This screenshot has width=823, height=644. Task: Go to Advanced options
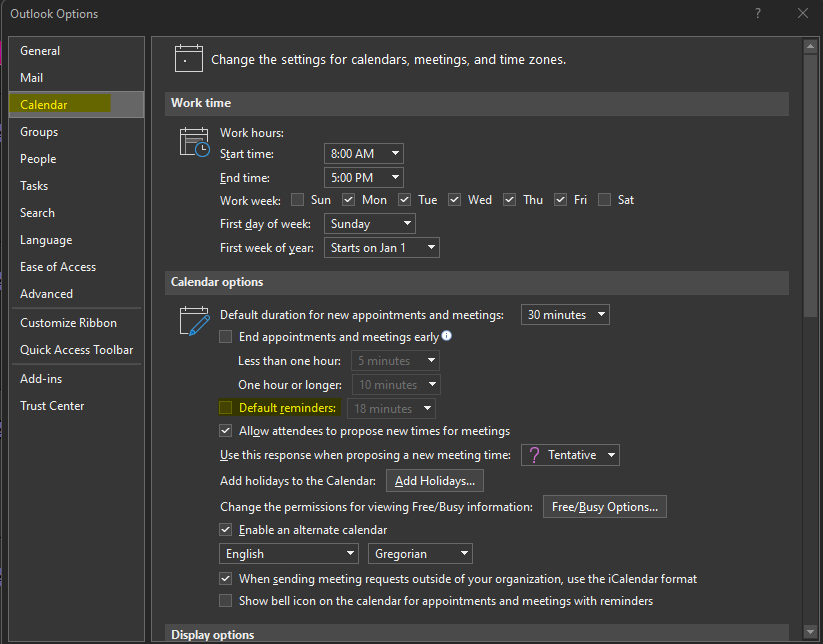pos(77,293)
